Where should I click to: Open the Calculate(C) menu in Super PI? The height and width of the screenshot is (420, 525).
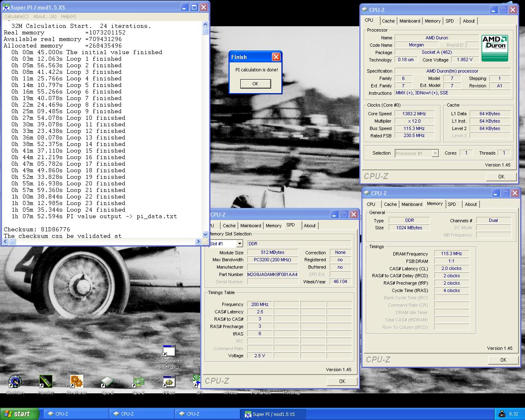(x=16, y=16)
